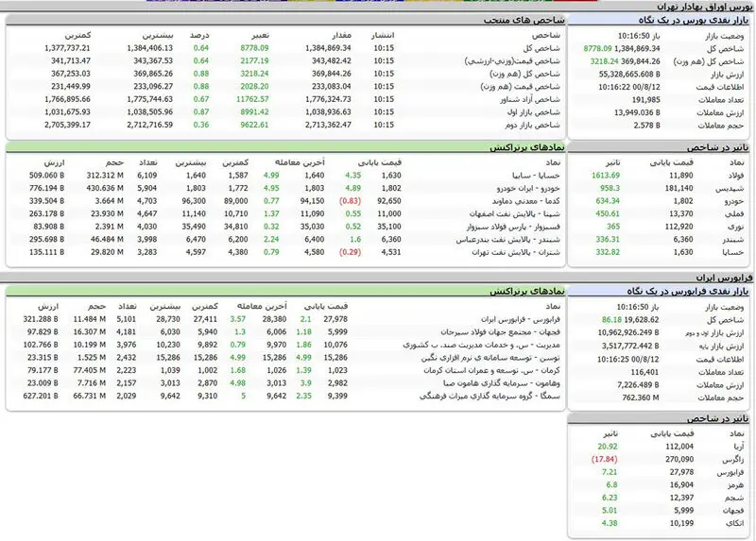Click "بازار نقدی بورس در یک نگاه" header
756x541 pixels.
tap(693, 20)
